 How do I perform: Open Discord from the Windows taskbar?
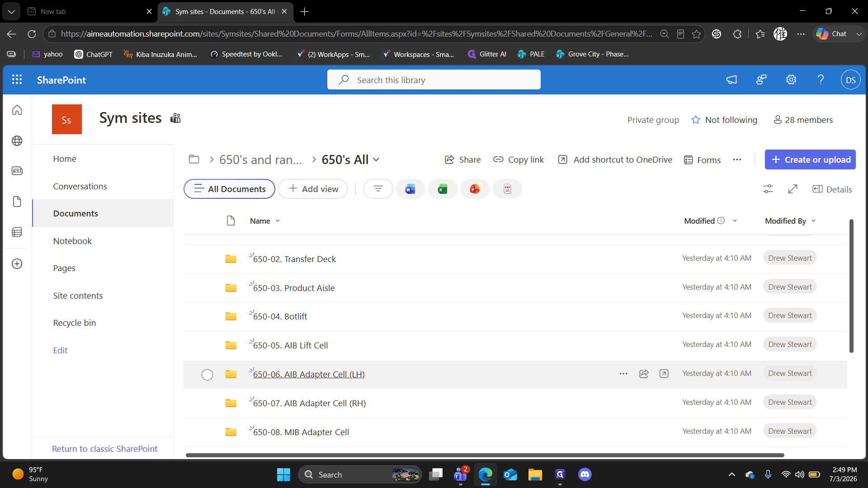click(x=585, y=474)
